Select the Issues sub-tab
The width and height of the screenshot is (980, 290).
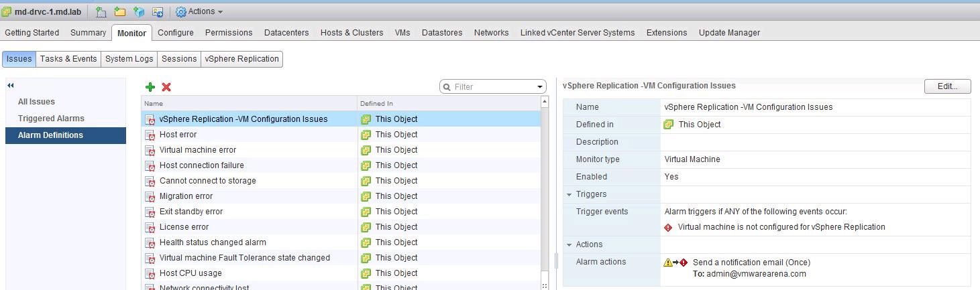point(19,59)
